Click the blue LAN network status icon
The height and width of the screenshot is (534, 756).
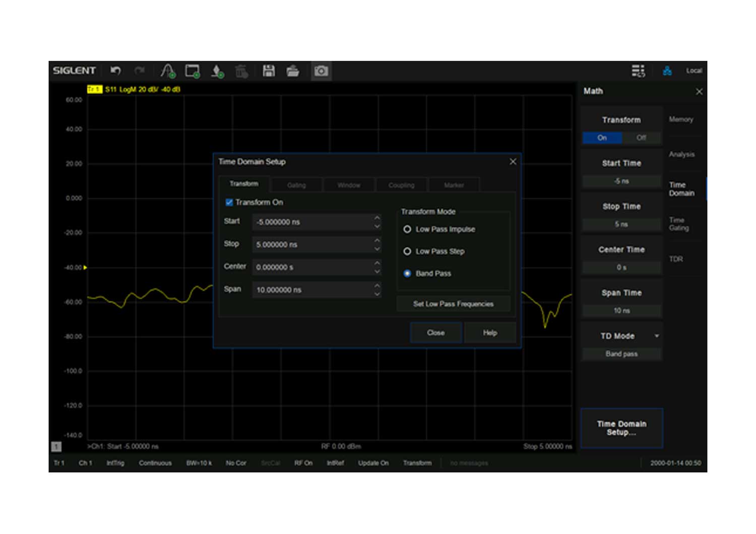[667, 71]
